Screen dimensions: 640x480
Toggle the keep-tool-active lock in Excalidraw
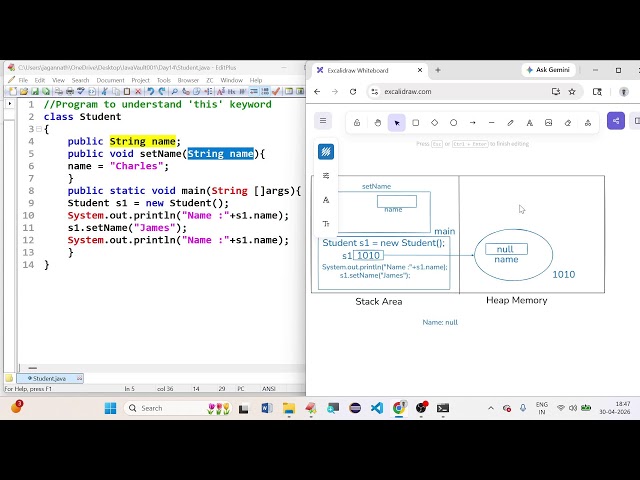pyautogui.click(x=357, y=122)
